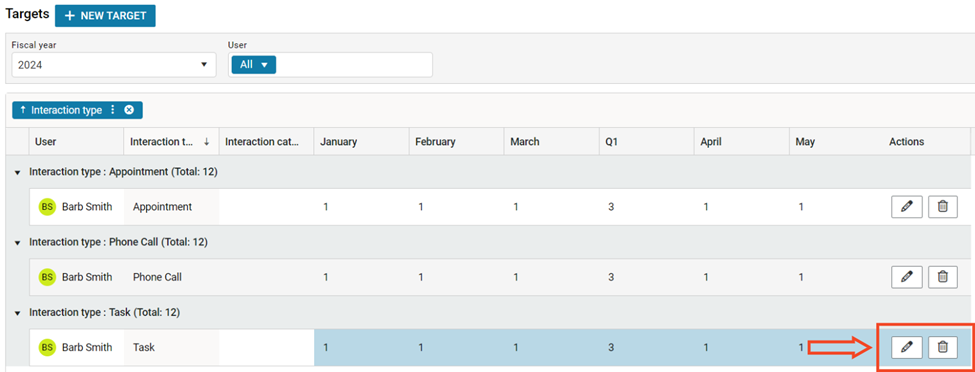Select the Phone Call interaction type cell
The image size is (975, 372).
[x=171, y=277]
